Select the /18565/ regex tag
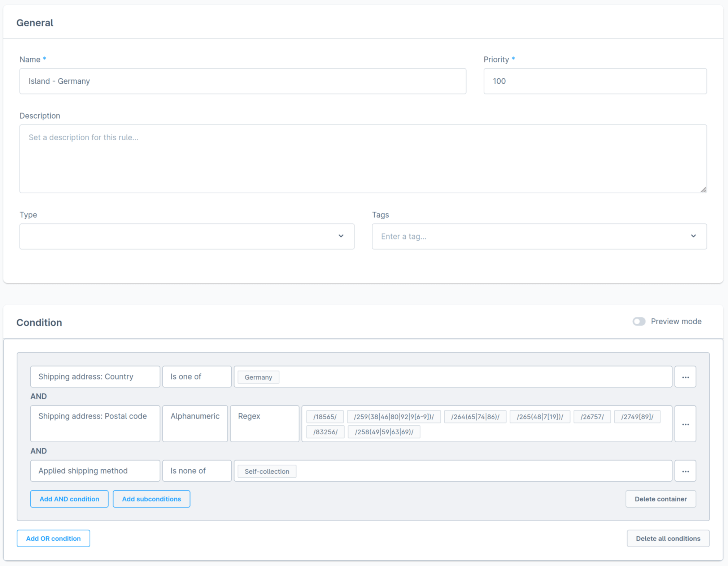The width and height of the screenshot is (728, 566). [x=325, y=417]
